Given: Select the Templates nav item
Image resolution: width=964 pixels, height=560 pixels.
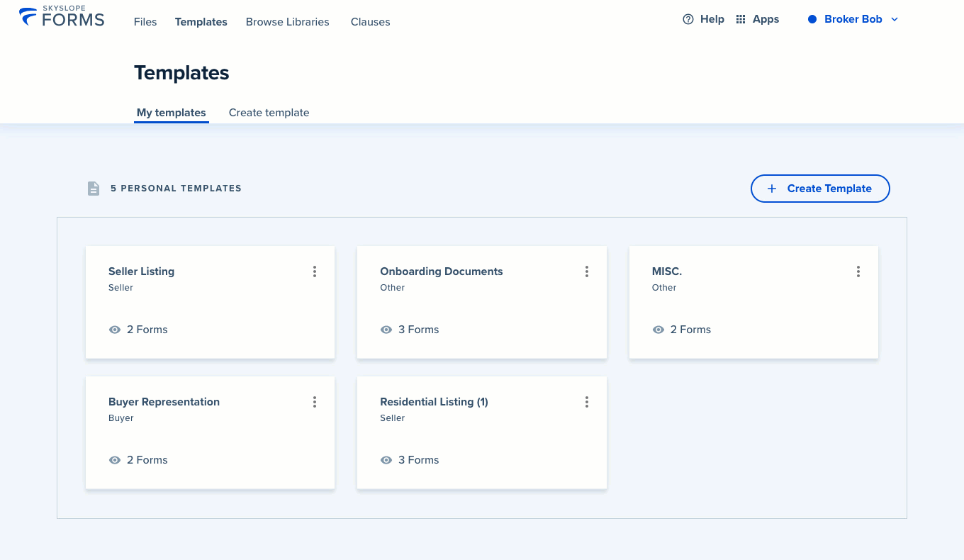Looking at the screenshot, I should [201, 22].
